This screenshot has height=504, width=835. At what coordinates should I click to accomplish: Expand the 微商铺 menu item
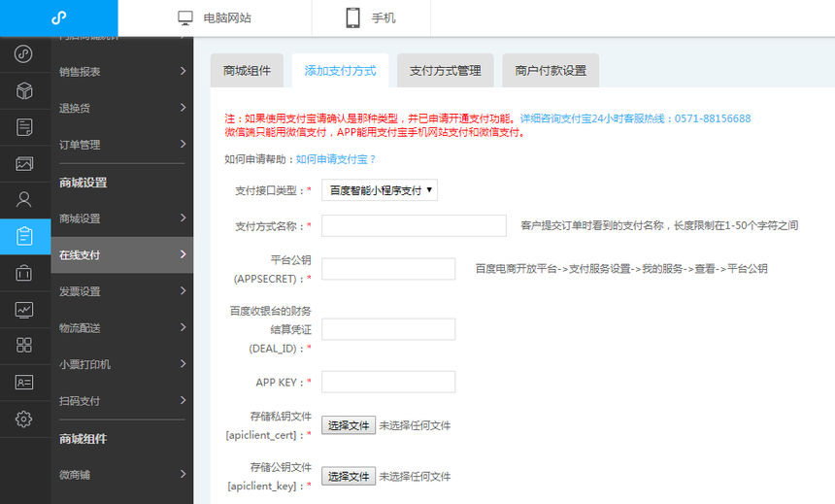[x=122, y=474]
